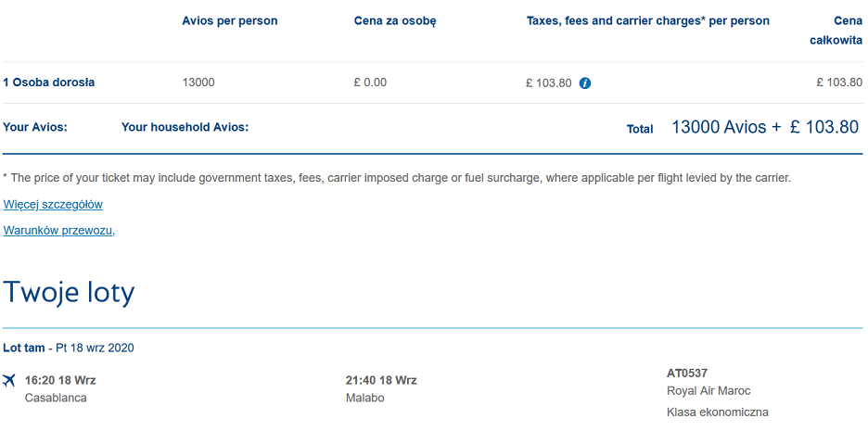Open the Warunków przewozu link
Image resolution: width=868 pixels, height=431 pixels.
click(58, 231)
